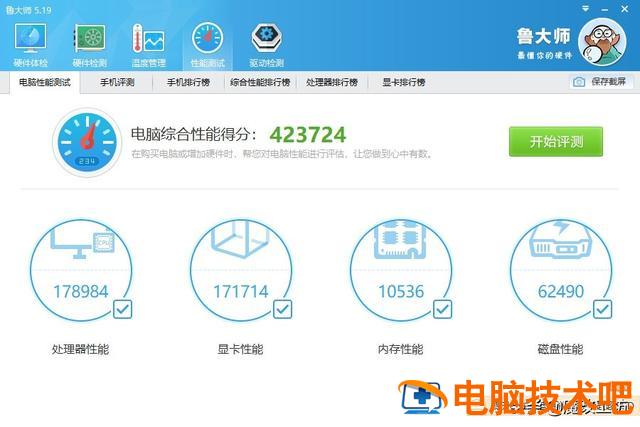Click the overall score 423724
This screenshot has width=640, height=427.
pyautogui.click(x=308, y=135)
